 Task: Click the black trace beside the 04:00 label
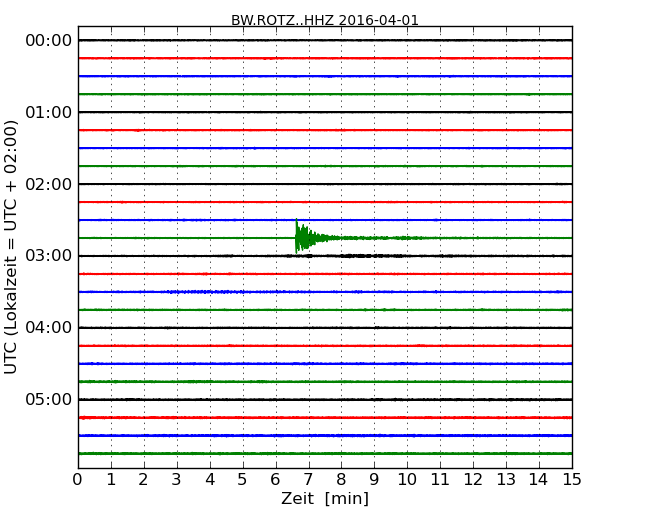[x=325, y=328]
